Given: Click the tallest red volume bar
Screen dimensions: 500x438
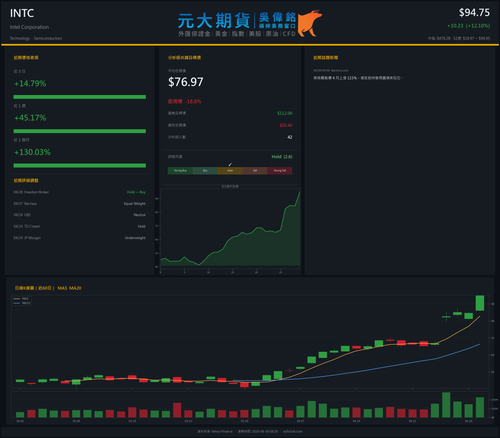Looking at the screenshot, I should pos(177,410).
